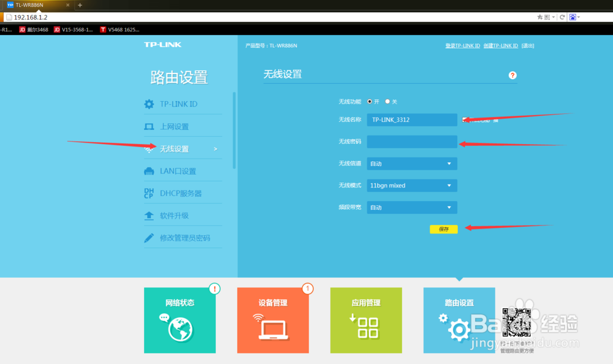This screenshot has width=613, height=364.
Task: Click the chevron on the 无线设置 row
Action: (x=215, y=149)
